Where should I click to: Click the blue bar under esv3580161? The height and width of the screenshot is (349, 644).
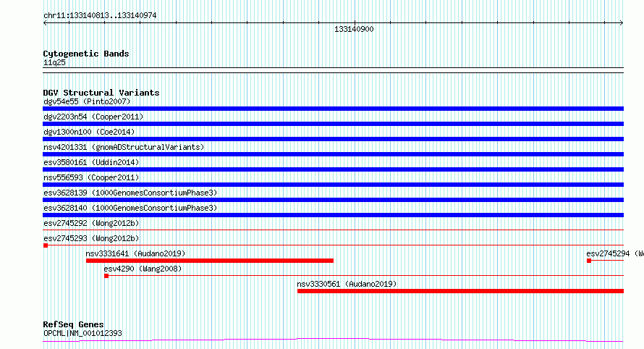click(x=333, y=169)
